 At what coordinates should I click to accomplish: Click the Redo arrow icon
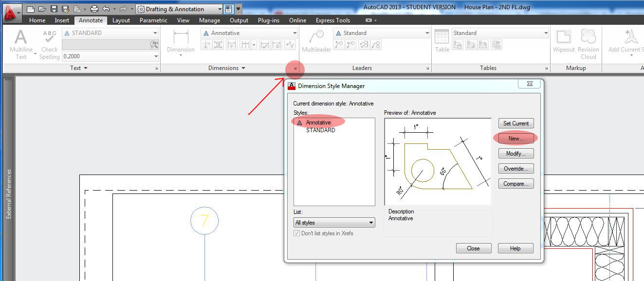[x=123, y=9]
